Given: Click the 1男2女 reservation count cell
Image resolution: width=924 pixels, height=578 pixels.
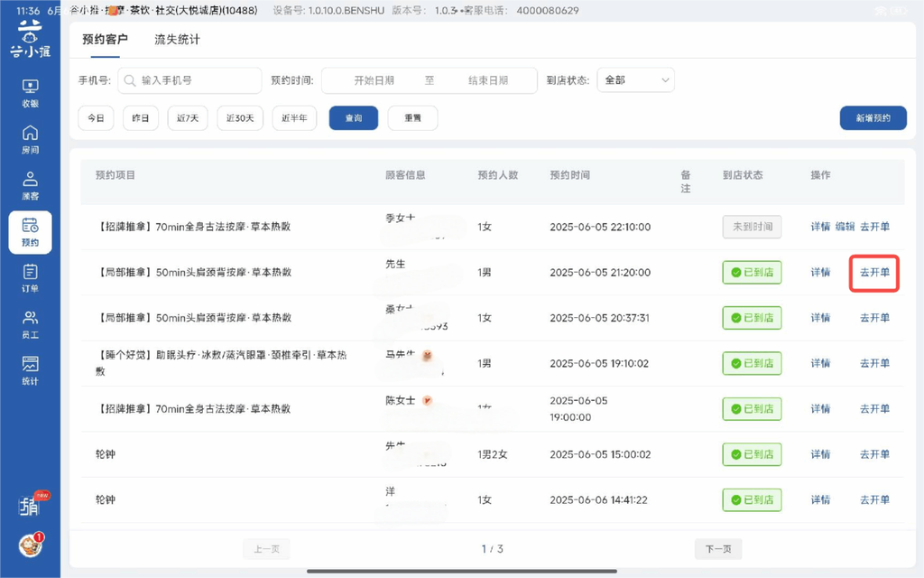Looking at the screenshot, I should (493, 454).
